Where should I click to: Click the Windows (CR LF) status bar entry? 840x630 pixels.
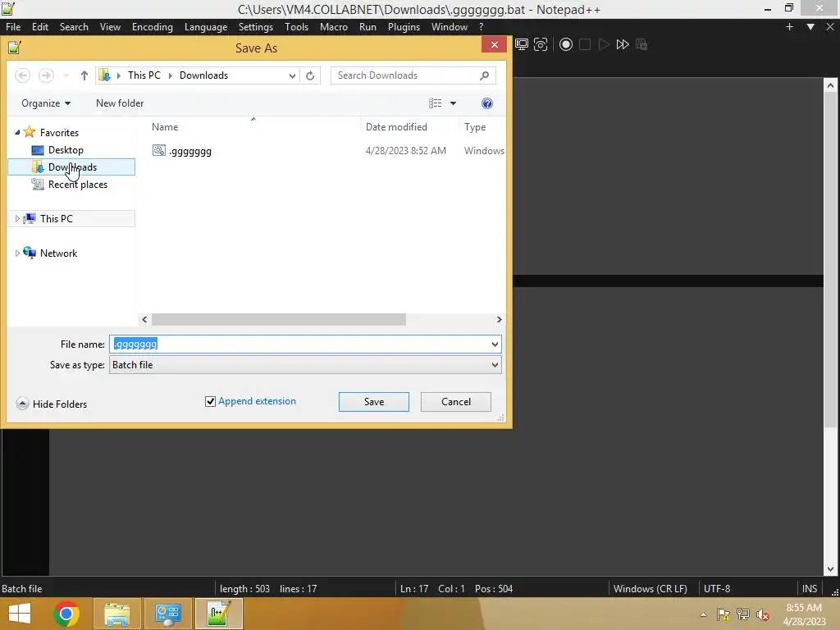click(x=651, y=589)
